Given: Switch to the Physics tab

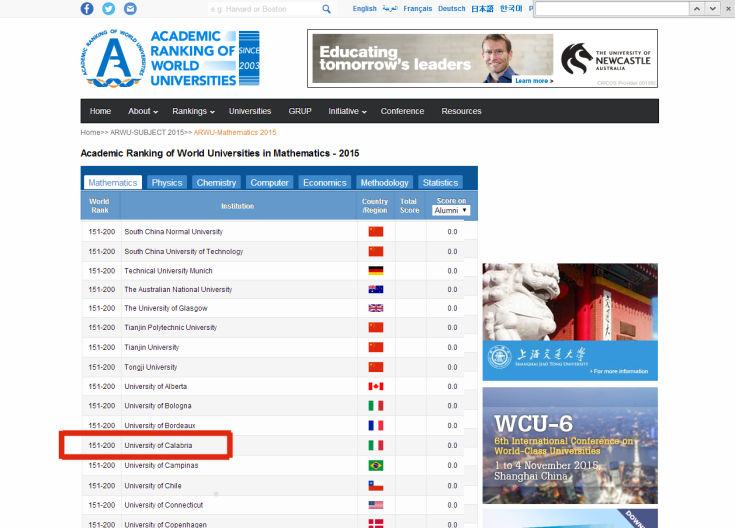Looking at the screenshot, I should [167, 182].
